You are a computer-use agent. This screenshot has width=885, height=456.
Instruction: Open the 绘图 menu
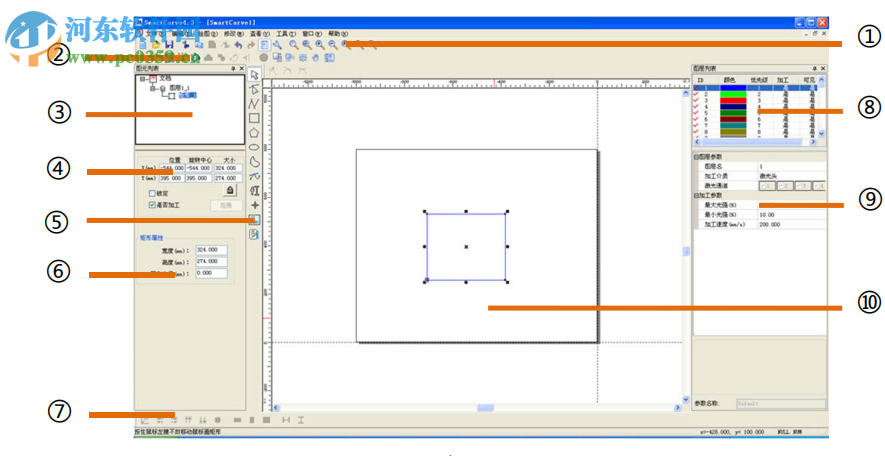[208, 34]
